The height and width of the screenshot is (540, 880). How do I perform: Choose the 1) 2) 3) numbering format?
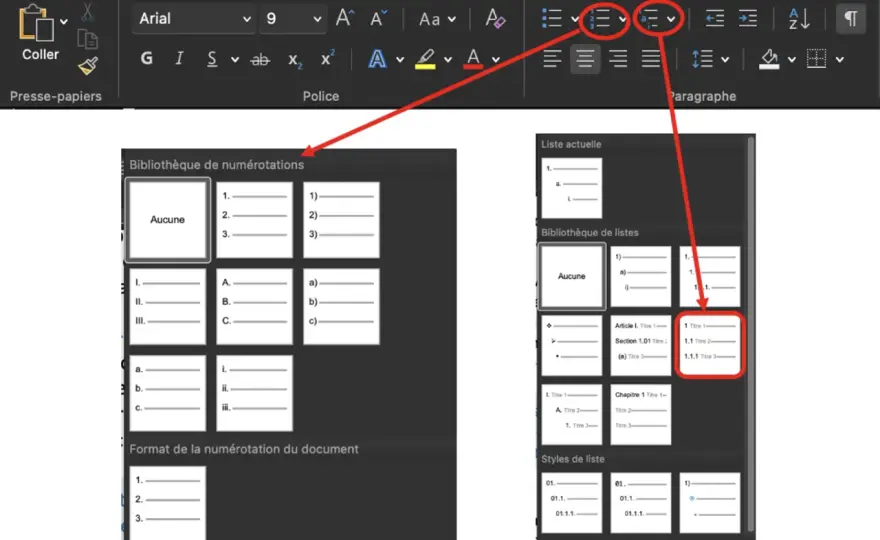pyautogui.click(x=341, y=220)
